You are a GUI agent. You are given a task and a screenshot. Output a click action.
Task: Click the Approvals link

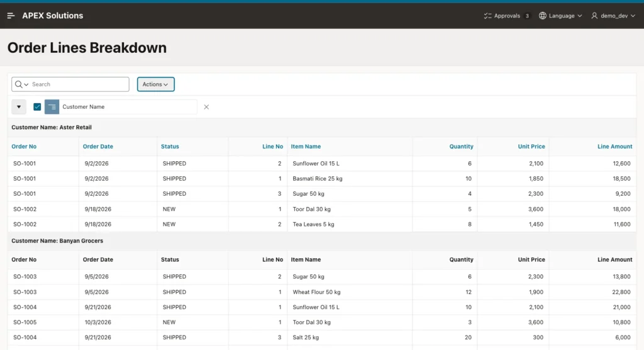[507, 16]
